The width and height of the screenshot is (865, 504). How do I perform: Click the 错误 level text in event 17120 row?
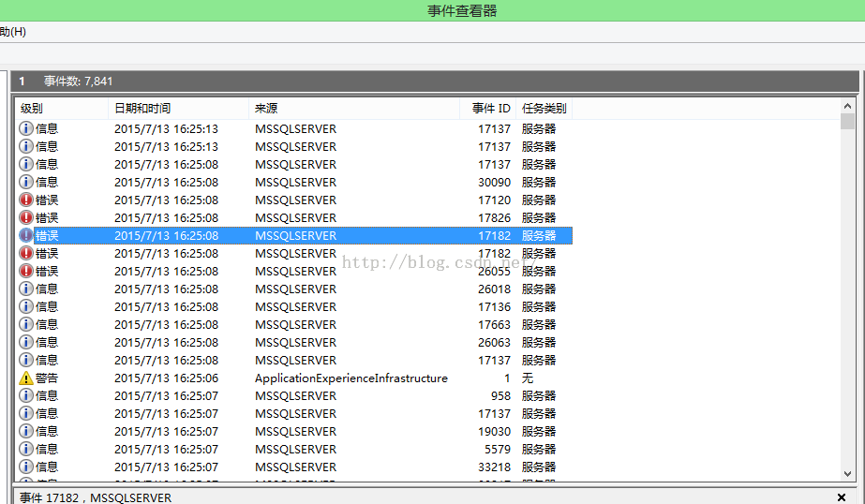click(47, 200)
